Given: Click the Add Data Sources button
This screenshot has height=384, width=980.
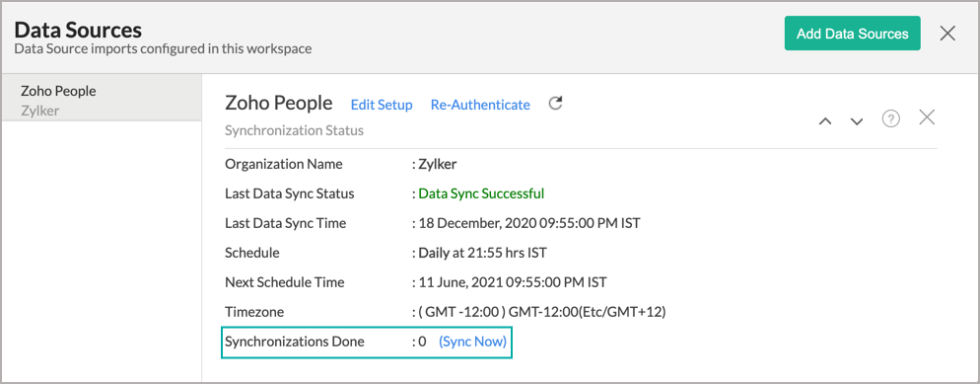Looking at the screenshot, I should tap(853, 34).
